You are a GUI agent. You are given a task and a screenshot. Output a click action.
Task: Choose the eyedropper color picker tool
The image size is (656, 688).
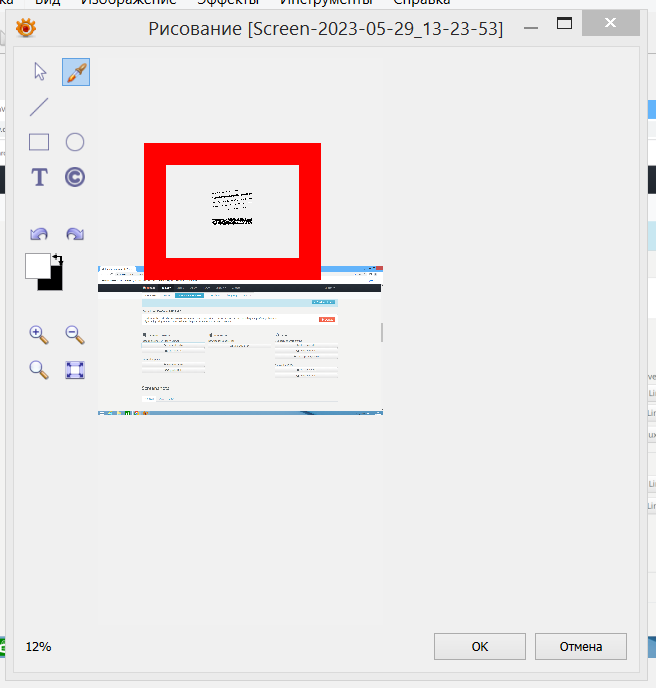tap(76, 72)
